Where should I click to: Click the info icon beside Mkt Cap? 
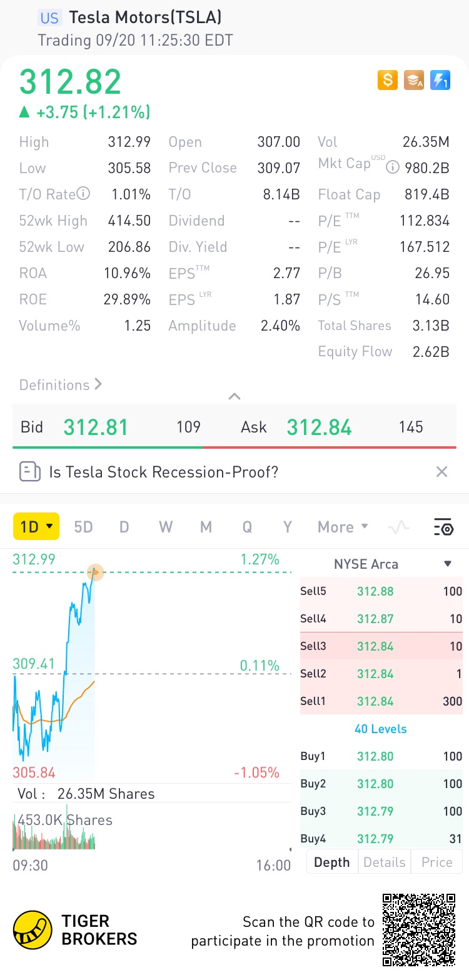393,167
